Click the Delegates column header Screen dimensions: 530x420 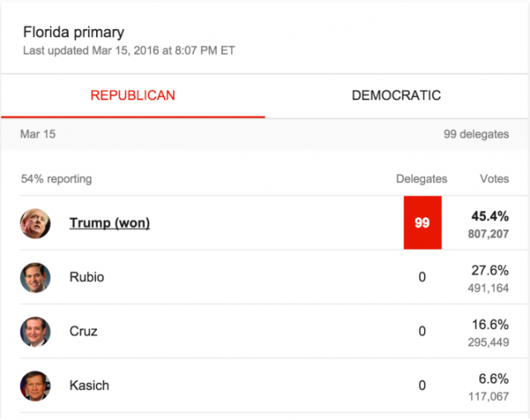(x=422, y=178)
